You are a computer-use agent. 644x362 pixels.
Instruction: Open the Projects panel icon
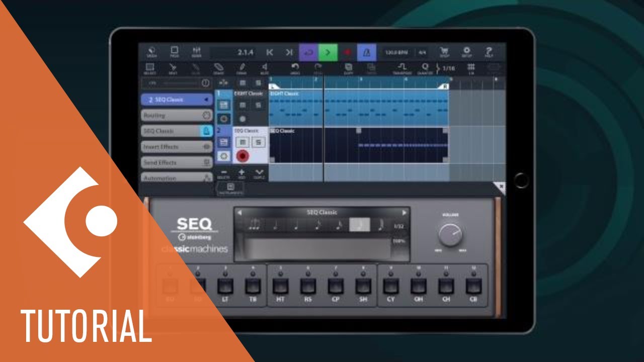coord(174,52)
